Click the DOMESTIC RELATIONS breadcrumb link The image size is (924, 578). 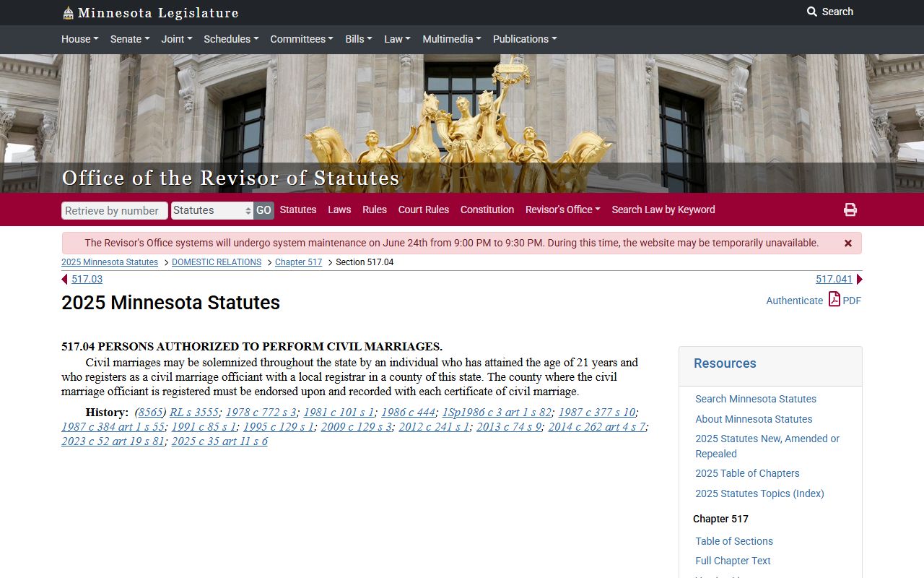pos(217,262)
